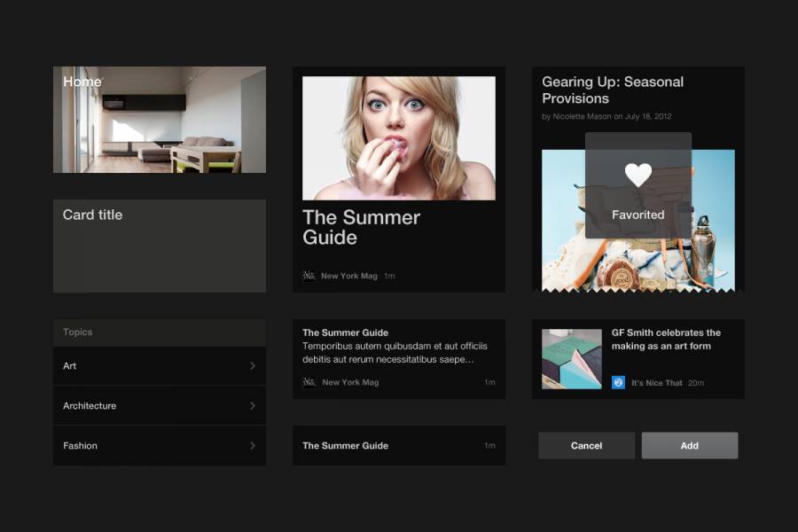Click the GF Smith celebrates article title

coord(666,340)
